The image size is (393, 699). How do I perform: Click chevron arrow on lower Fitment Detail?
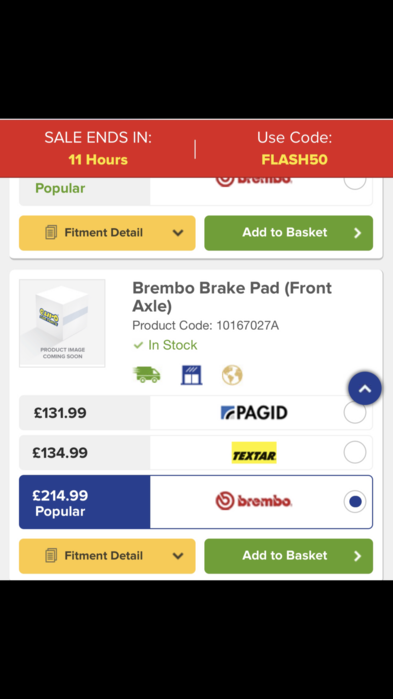click(178, 556)
